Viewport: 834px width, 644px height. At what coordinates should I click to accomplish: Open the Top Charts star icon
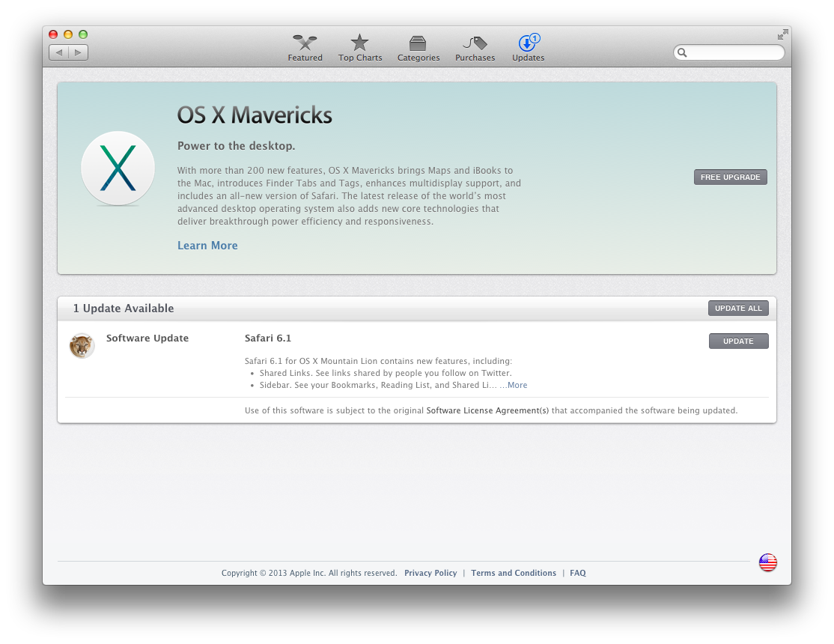(x=359, y=43)
